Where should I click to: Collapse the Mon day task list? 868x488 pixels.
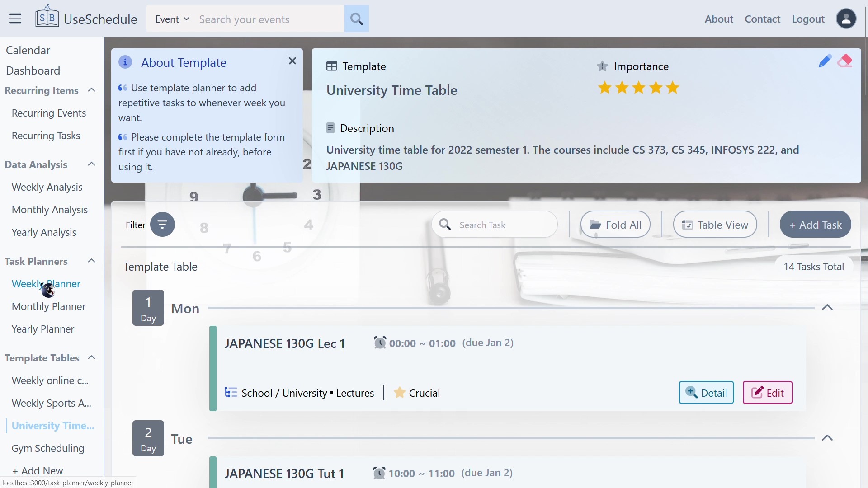[828, 308]
